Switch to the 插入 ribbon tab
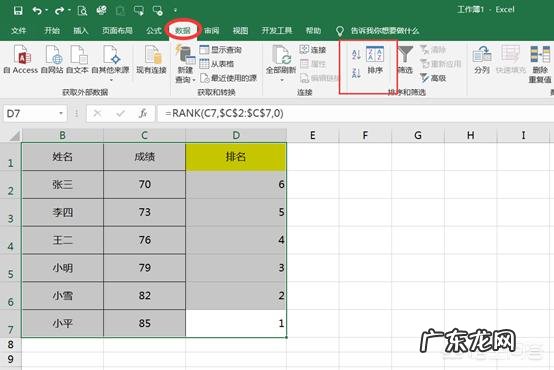This screenshot has width=554, height=370. coord(81,31)
